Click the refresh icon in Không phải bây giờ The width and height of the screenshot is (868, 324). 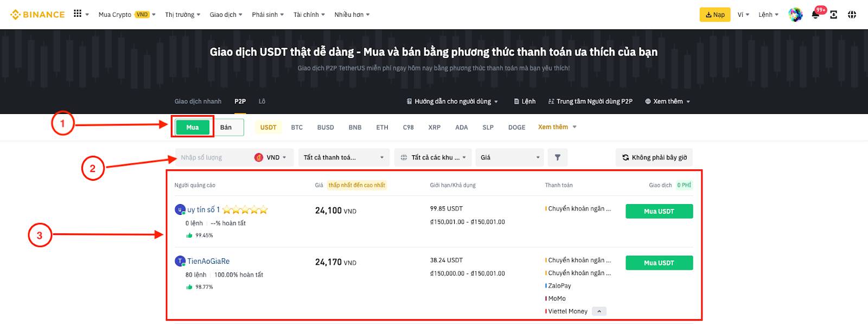pos(626,157)
